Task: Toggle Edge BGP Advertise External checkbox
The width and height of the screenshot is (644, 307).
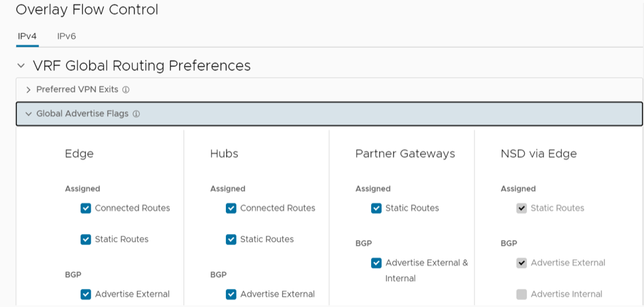Action: (x=86, y=294)
